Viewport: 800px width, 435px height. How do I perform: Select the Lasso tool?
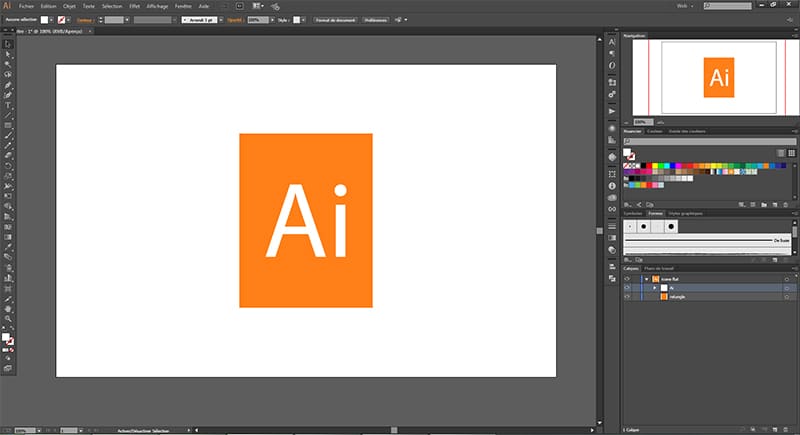[8, 75]
